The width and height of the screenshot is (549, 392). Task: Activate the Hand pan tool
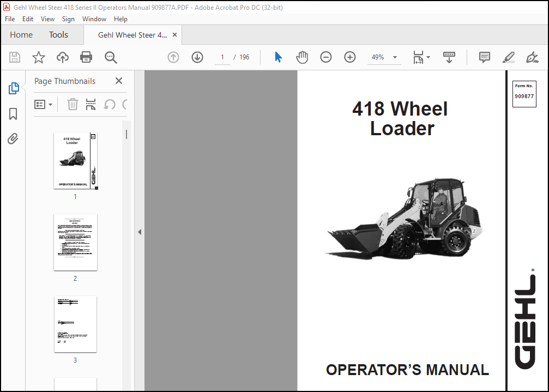[302, 57]
